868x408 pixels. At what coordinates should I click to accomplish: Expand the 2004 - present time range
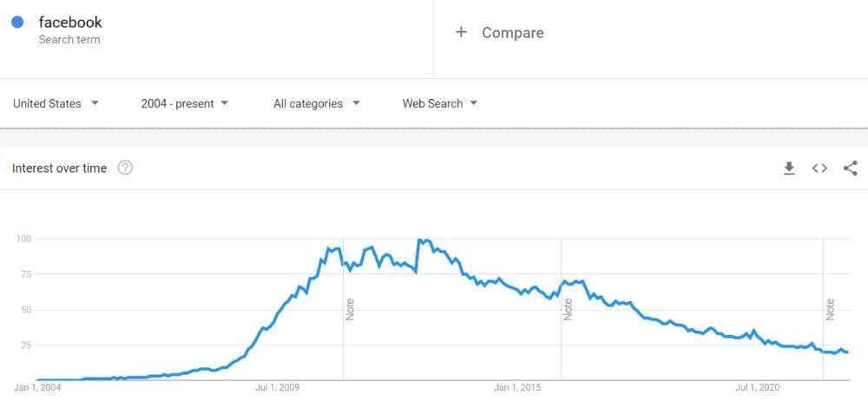[185, 103]
